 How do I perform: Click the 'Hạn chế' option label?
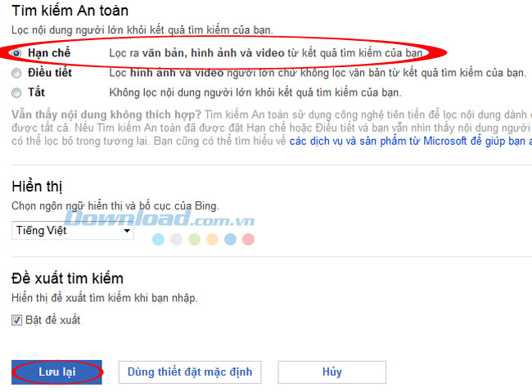point(49,53)
